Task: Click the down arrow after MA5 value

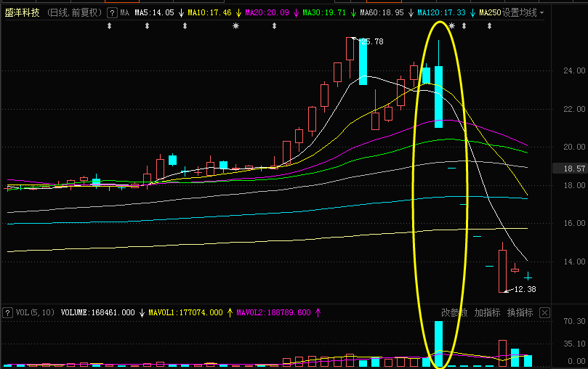Action: point(181,13)
